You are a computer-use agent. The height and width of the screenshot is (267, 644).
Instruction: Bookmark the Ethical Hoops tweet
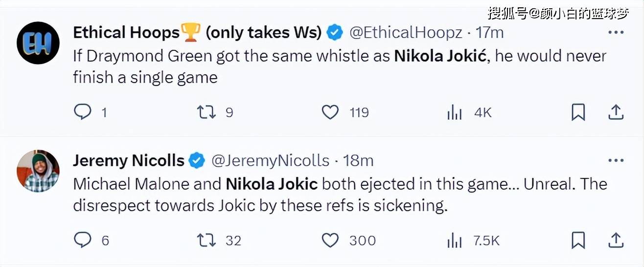pyautogui.click(x=578, y=112)
